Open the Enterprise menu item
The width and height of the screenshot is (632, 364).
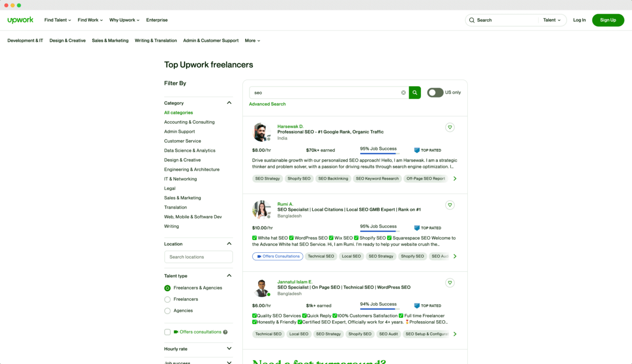coord(157,20)
